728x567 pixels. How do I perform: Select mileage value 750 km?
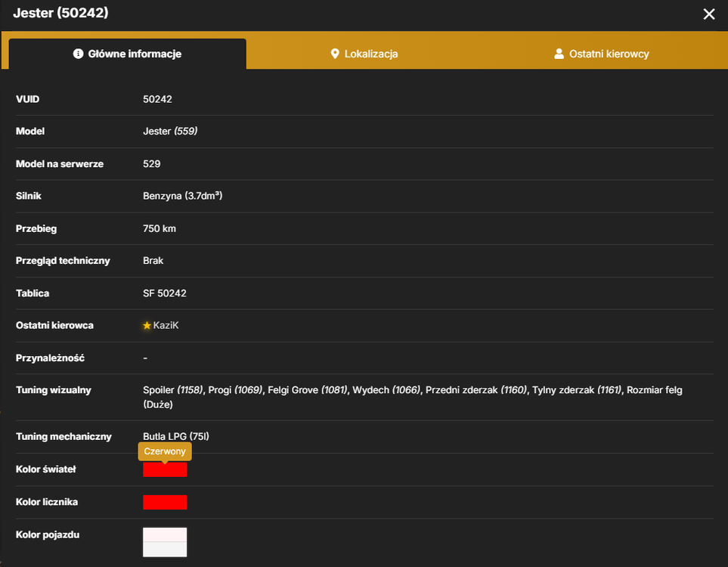point(160,228)
